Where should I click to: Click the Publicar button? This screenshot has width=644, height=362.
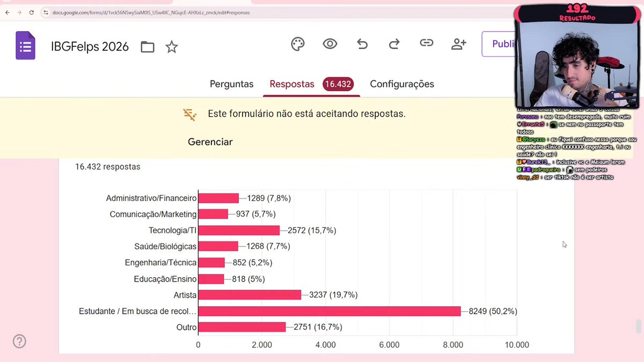pos(503,44)
